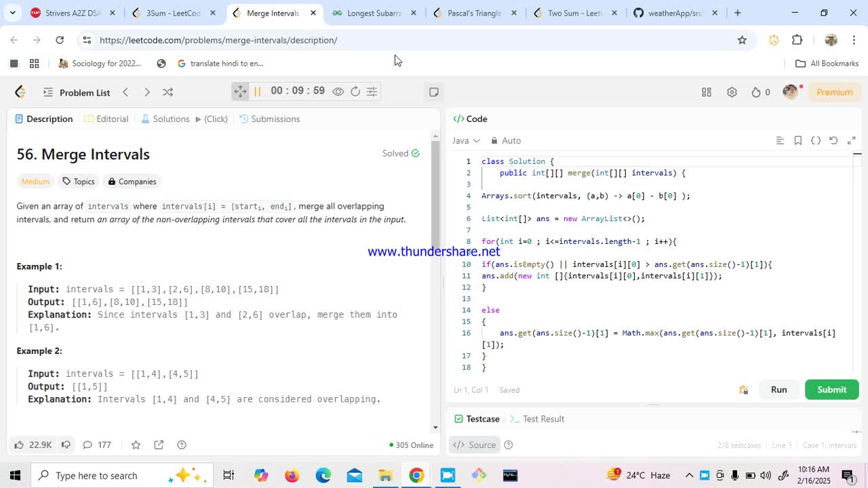Click the LeetCode logo icon
Screen dimensions: 868x488
click(x=20, y=92)
